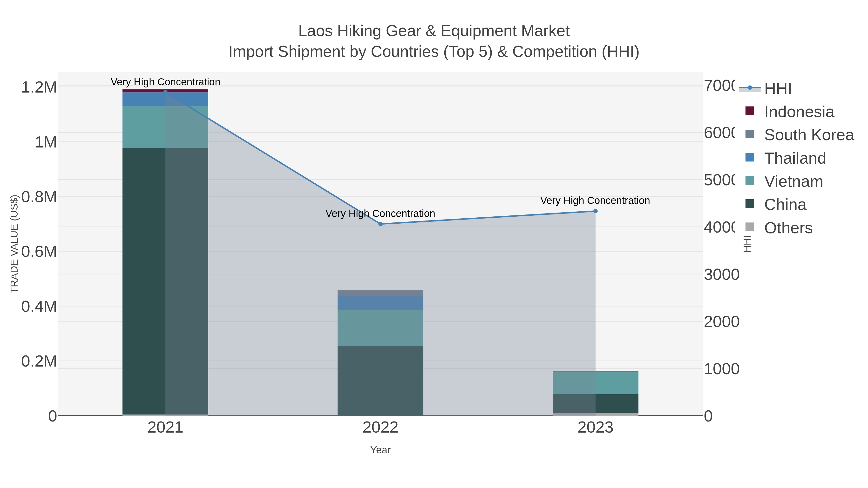Click the Year axis title
The height and width of the screenshot is (488, 868).
coord(380,450)
